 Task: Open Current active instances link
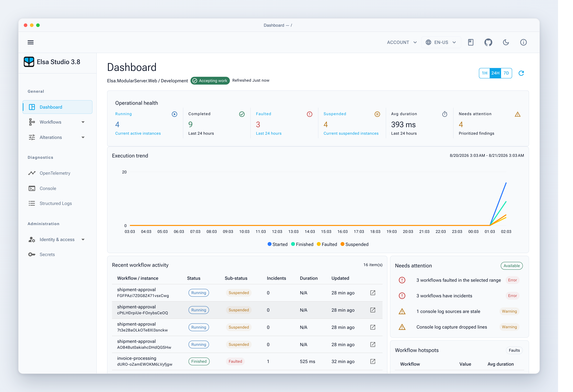138,133
